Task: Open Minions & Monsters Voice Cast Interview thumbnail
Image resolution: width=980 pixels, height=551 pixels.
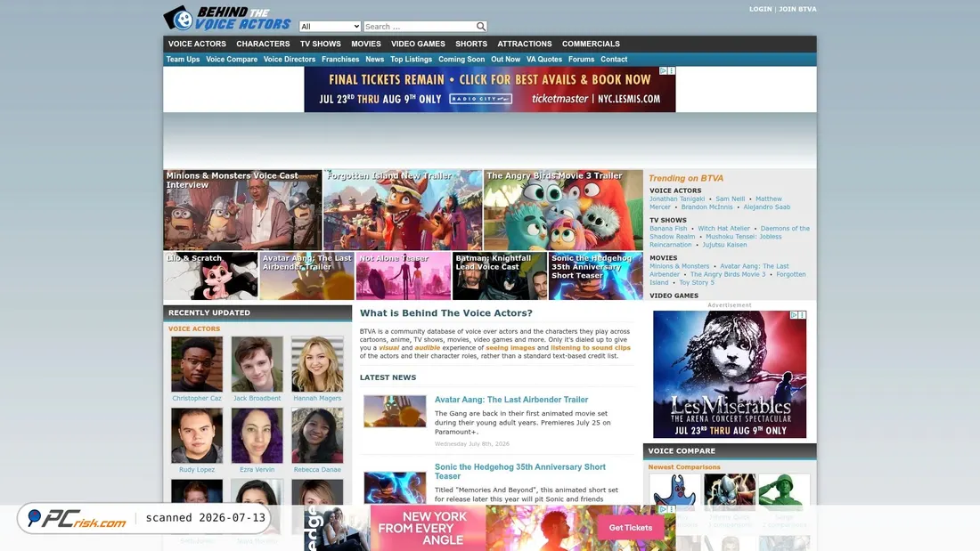Action: (x=242, y=210)
